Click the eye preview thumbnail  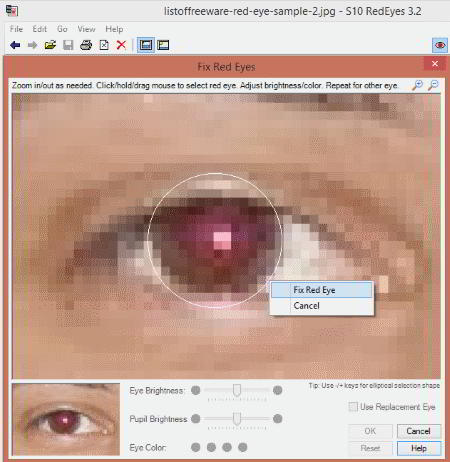(x=66, y=419)
